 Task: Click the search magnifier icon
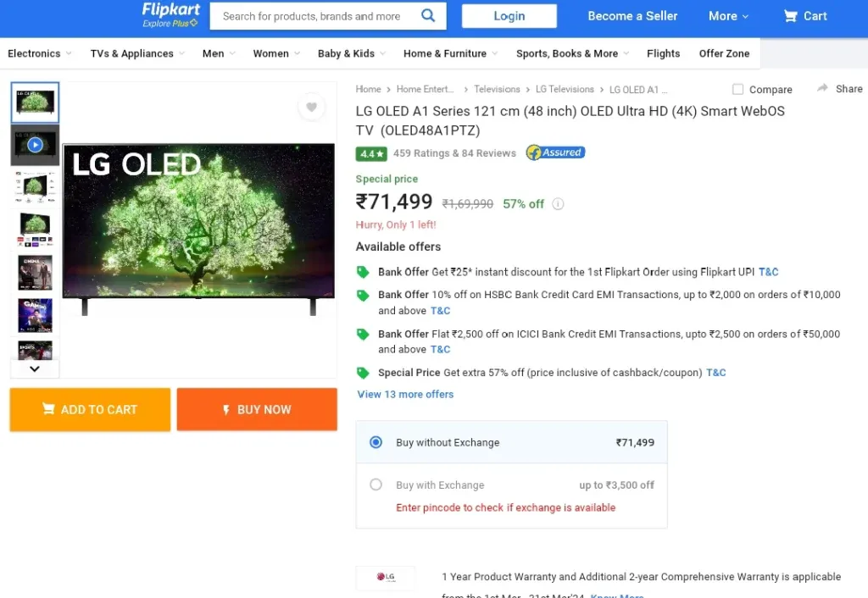428,15
